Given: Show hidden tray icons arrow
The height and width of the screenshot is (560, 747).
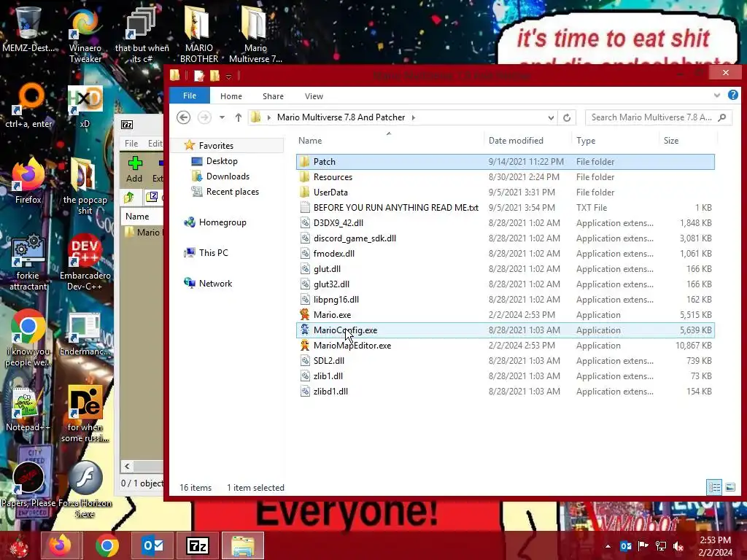Looking at the screenshot, I should [608, 546].
